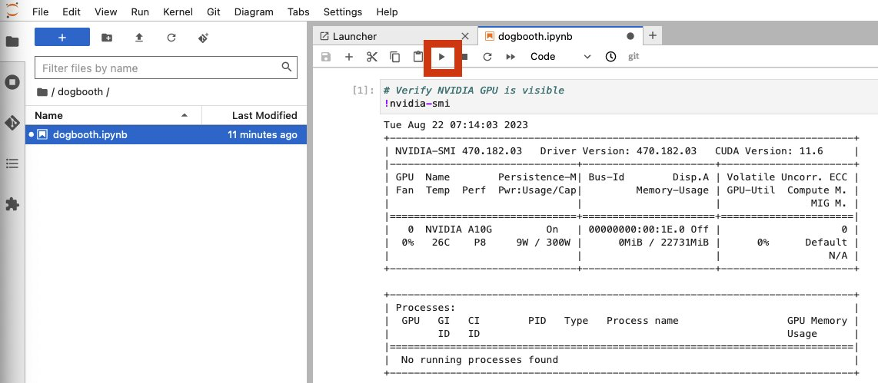Open the Git menu
Image resolution: width=879 pixels, height=383 pixels.
tap(213, 11)
